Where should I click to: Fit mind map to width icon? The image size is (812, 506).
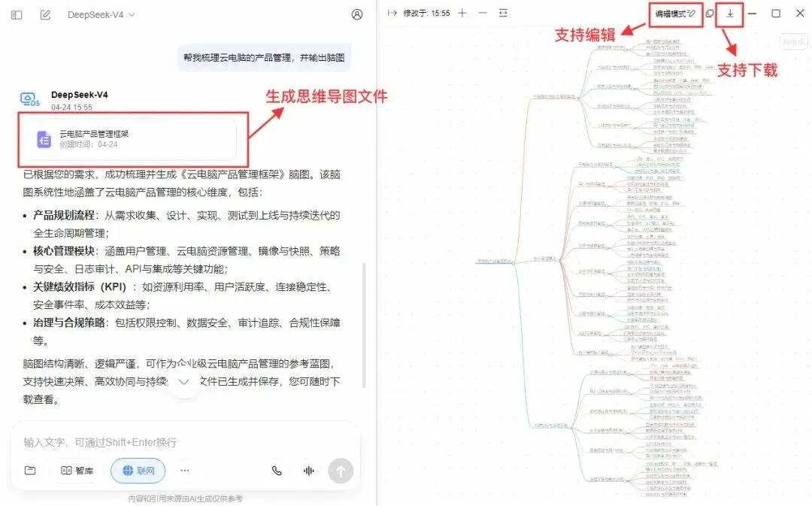pos(503,13)
